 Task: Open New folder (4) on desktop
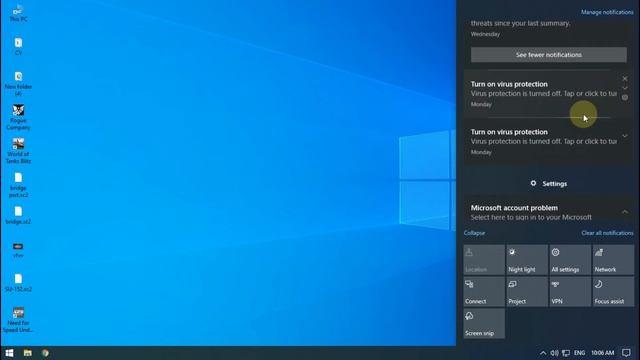18,83
